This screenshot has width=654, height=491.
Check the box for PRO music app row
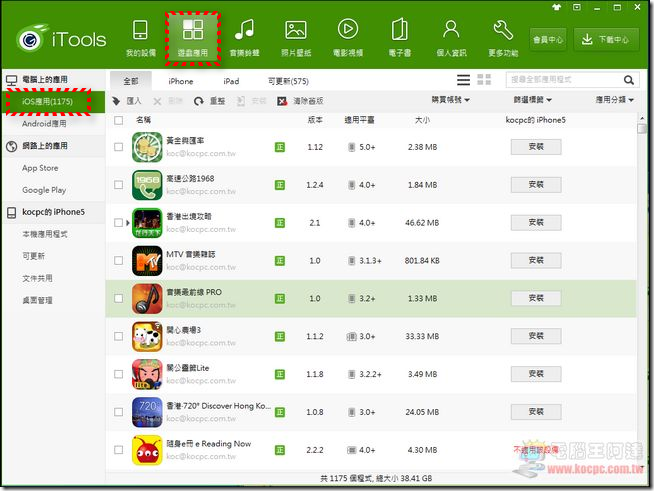(119, 299)
